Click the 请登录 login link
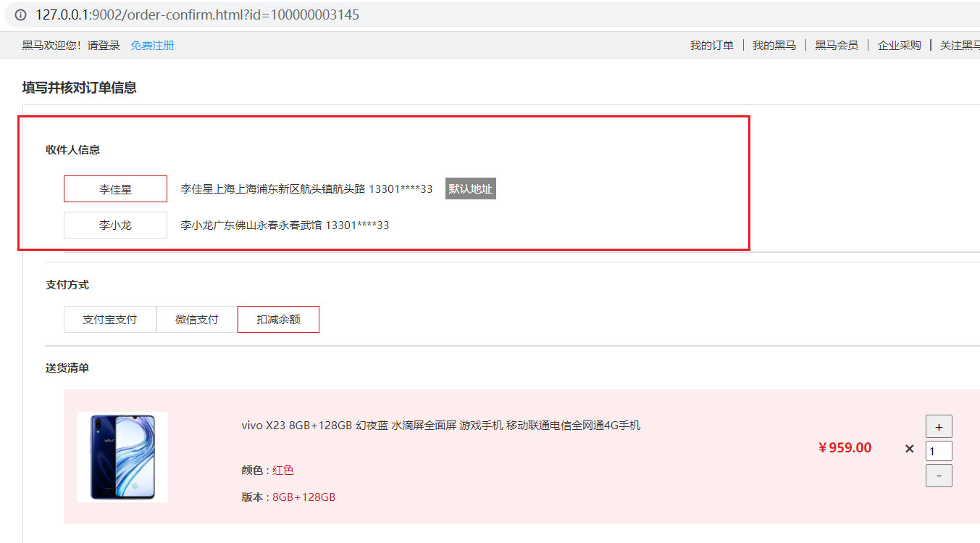The width and height of the screenshot is (980, 543). [x=104, y=46]
